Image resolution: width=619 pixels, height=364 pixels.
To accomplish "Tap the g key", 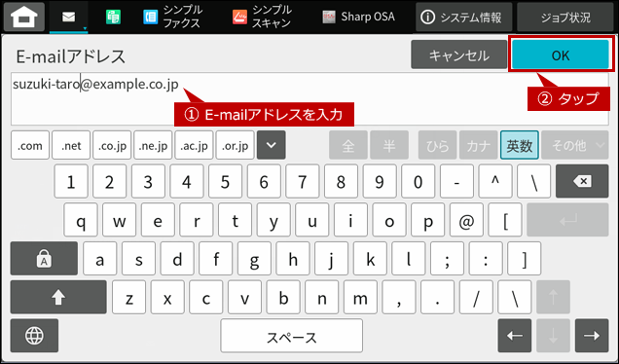I will (x=254, y=259).
